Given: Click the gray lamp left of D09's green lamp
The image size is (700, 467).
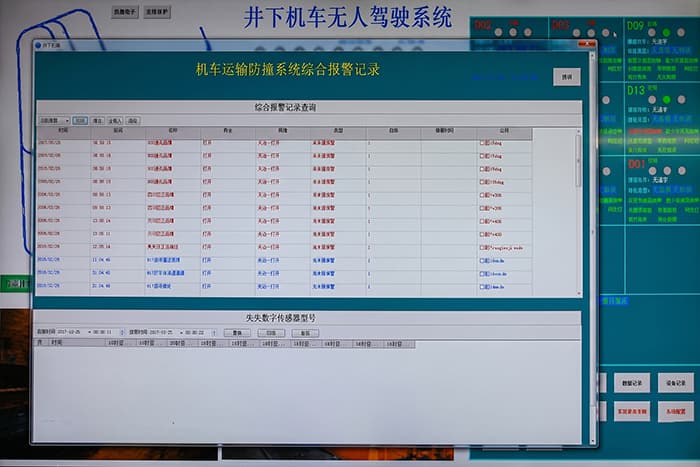Looking at the screenshot, I should click(652, 33).
